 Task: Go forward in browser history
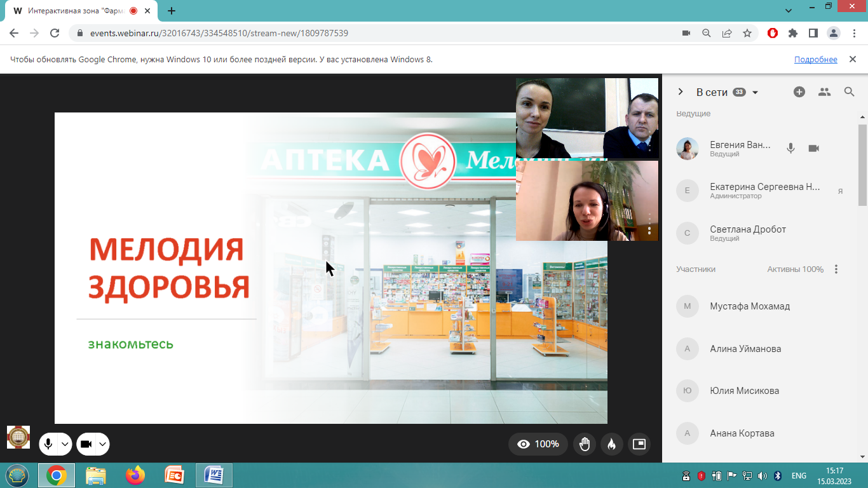click(x=34, y=33)
